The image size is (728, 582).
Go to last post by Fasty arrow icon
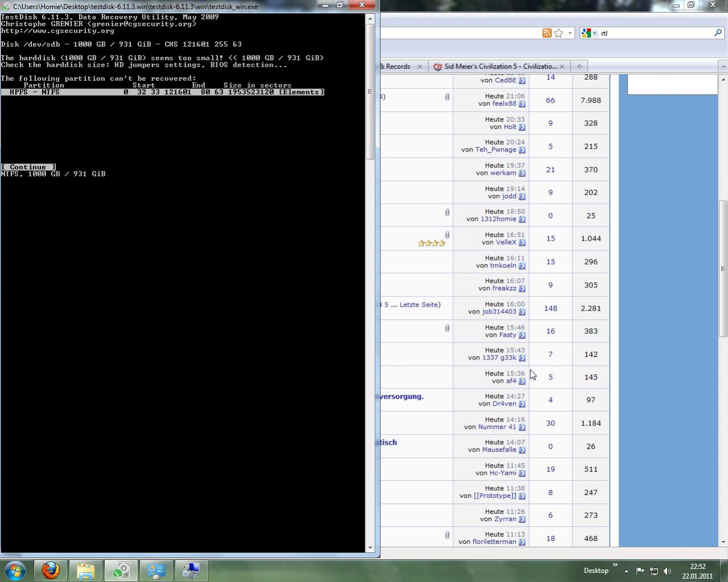click(522, 335)
